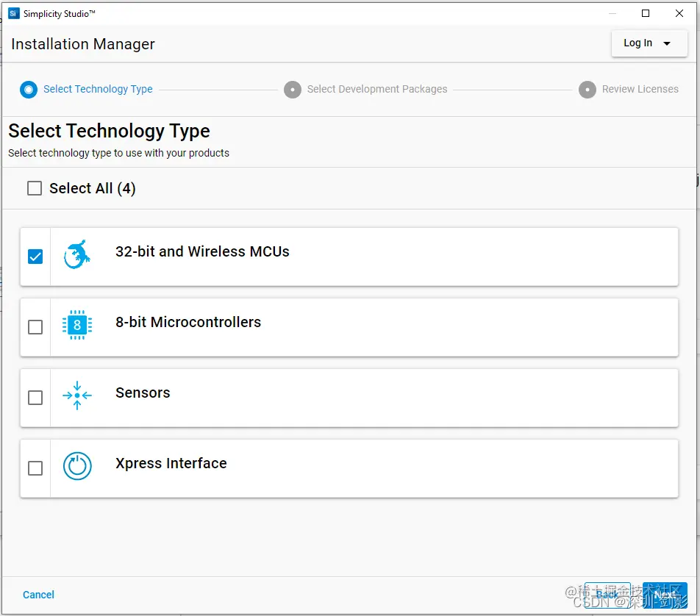Maximize the Simplicity Studio window
This screenshot has width=700, height=616.
pyautogui.click(x=646, y=13)
